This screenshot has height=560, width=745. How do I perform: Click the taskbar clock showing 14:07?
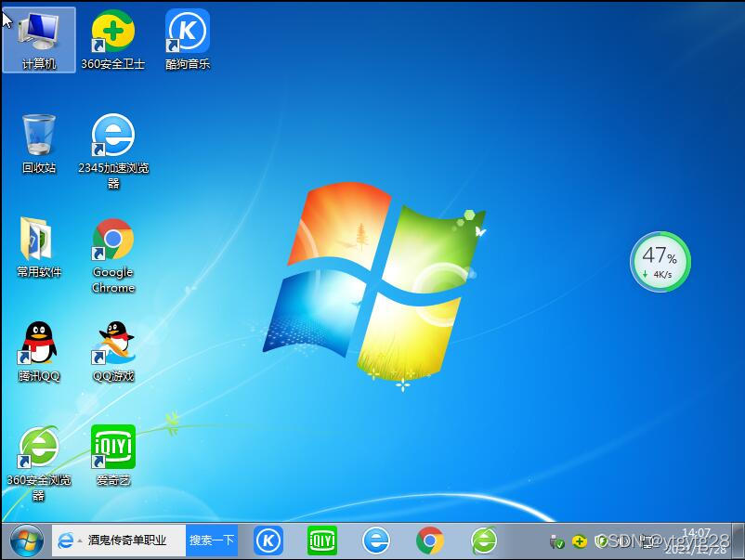(x=697, y=541)
